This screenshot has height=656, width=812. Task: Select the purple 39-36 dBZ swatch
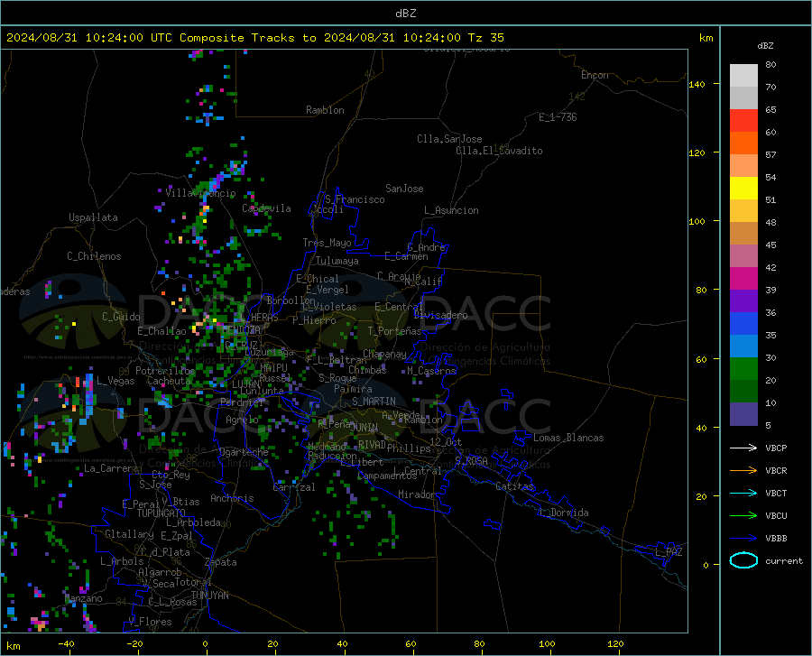click(x=743, y=301)
